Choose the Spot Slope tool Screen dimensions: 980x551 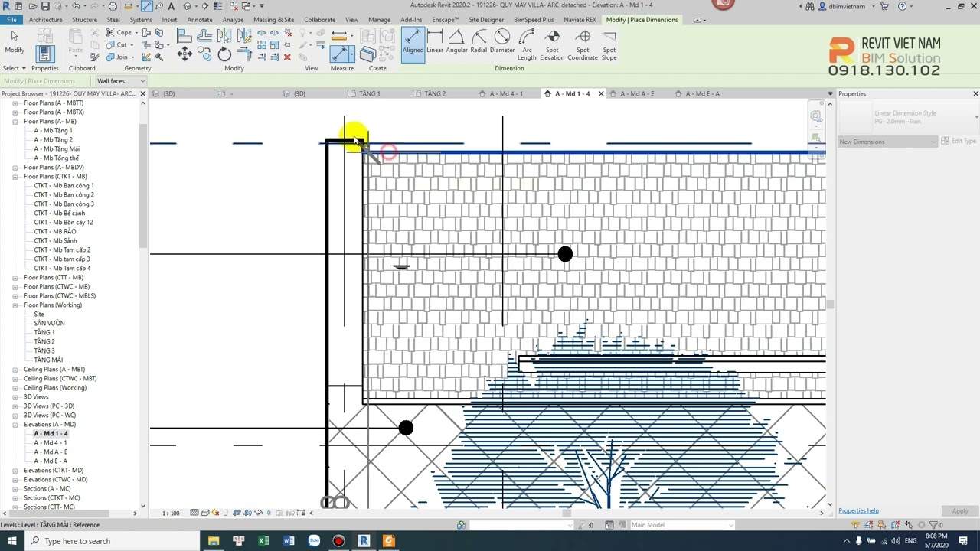[x=609, y=45]
